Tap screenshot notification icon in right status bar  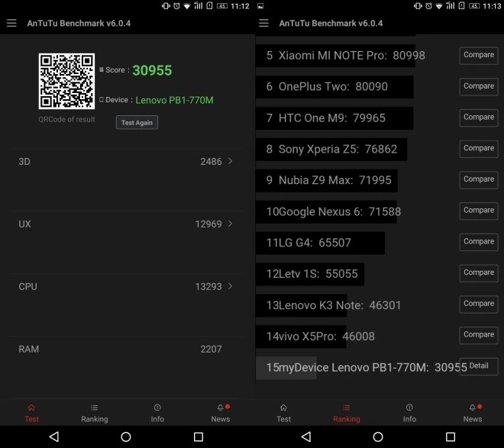[260, 6]
